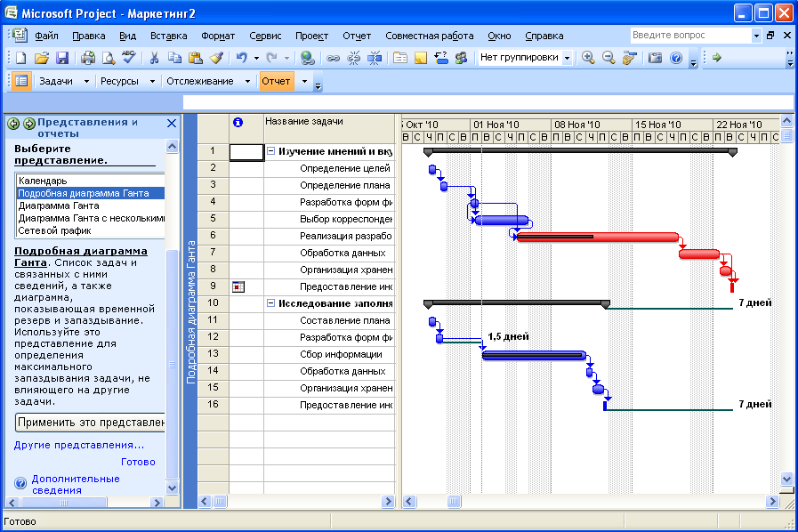Click the Print icon

88,58
